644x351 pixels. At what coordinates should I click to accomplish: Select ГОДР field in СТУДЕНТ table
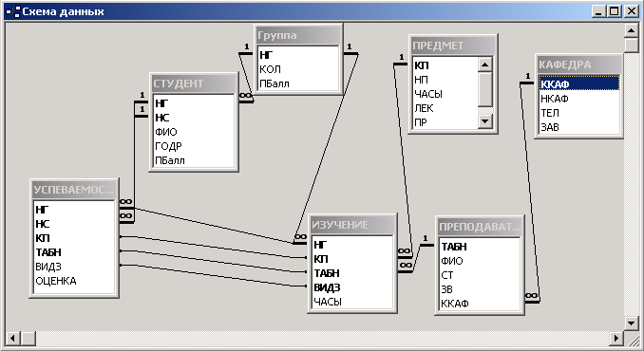click(x=194, y=146)
